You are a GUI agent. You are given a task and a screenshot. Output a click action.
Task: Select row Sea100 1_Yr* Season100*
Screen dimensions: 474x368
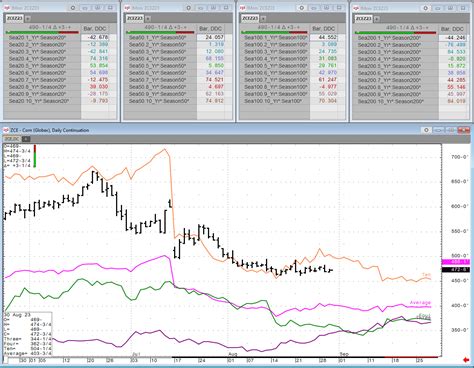coord(275,37)
